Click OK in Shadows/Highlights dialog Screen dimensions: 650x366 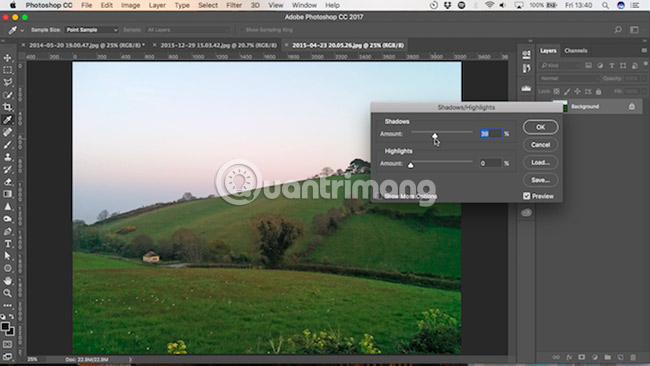(541, 127)
